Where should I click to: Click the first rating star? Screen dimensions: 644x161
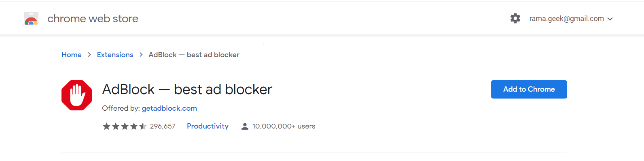[106, 127]
